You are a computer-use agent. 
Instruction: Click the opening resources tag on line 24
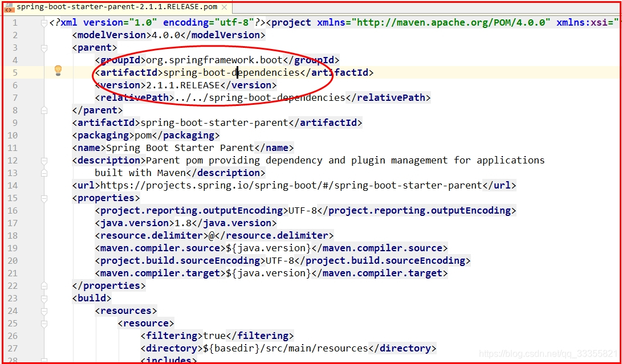click(126, 311)
